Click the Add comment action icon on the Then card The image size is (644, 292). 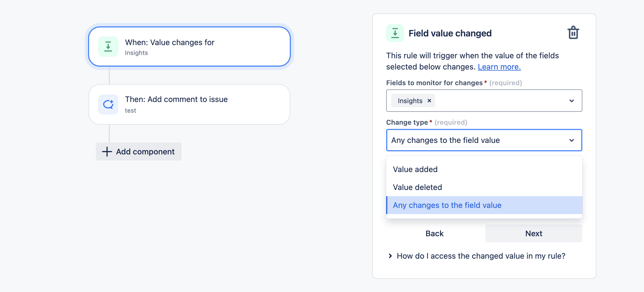109,104
